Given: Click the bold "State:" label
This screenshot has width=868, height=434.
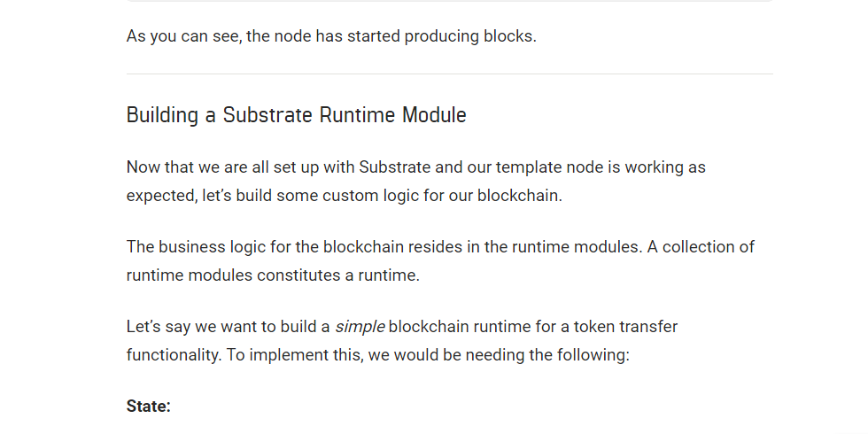Looking at the screenshot, I should click(x=149, y=407).
